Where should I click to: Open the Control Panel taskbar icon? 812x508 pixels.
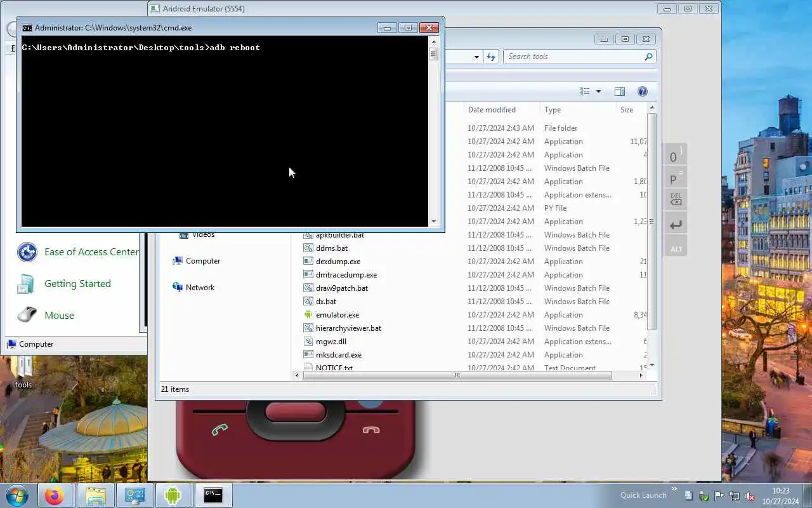pyautogui.click(x=134, y=495)
